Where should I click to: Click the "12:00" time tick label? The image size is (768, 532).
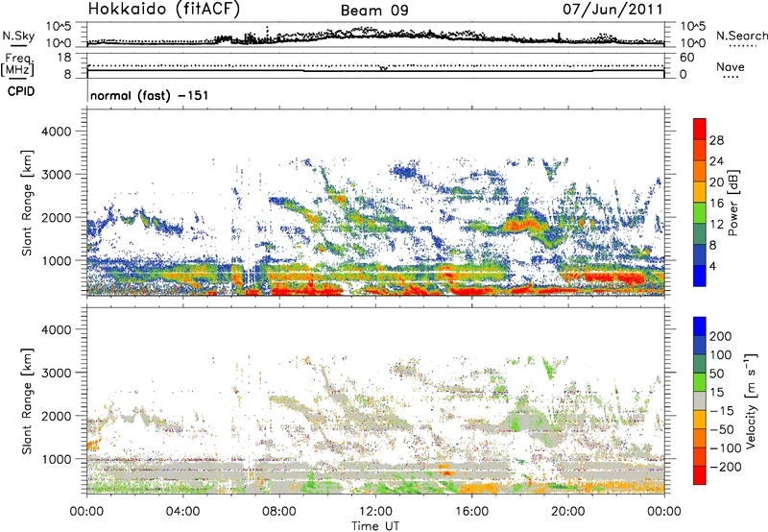point(375,512)
